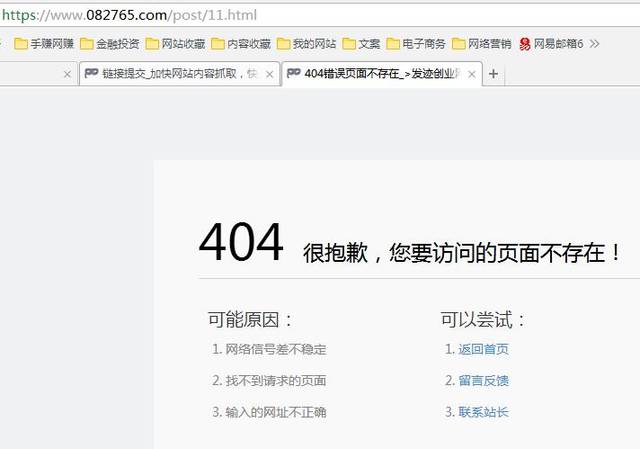Close the 404错误页面不存在 tab

(x=472, y=74)
